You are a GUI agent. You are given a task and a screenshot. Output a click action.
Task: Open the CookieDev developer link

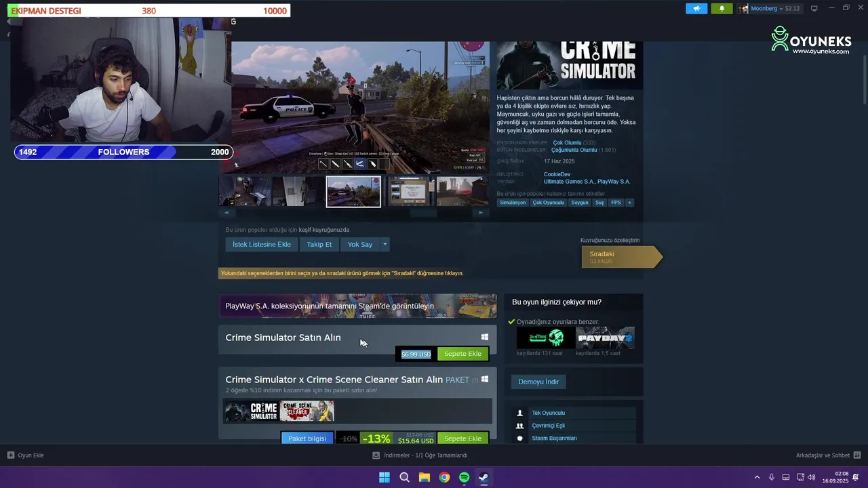(557, 174)
